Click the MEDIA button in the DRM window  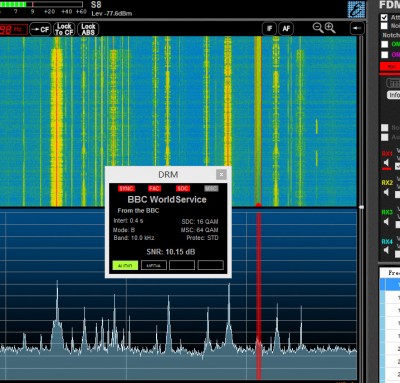point(154,265)
